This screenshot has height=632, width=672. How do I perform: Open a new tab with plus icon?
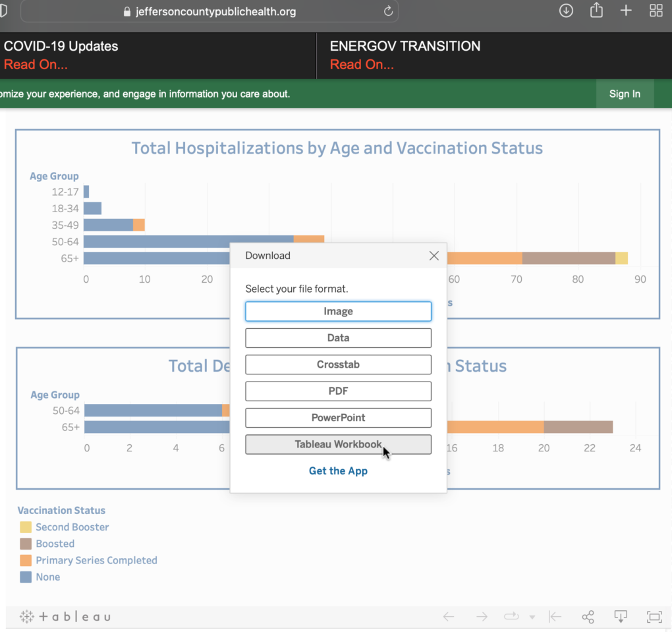click(x=626, y=11)
